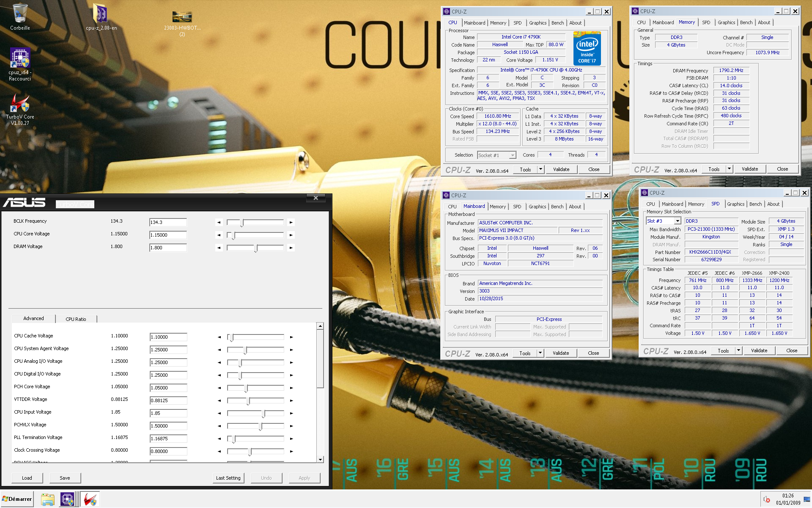The width and height of the screenshot is (812, 508).
Task: Select the Advanced tab in TurboV
Action: [33, 318]
